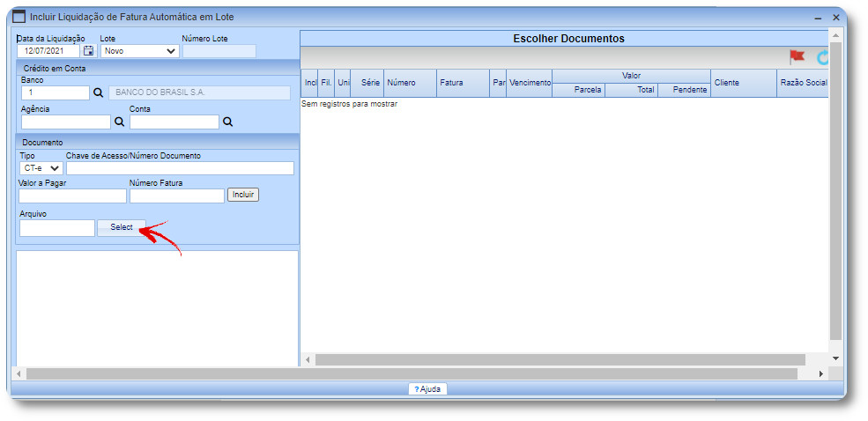Screen dimensions: 868x421
Task: Click the Conta lookup magnifier icon
Action: [x=227, y=122]
